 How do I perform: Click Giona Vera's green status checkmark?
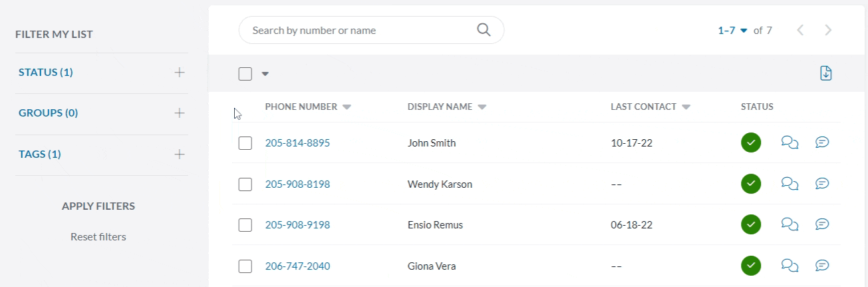tap(751, 266)
